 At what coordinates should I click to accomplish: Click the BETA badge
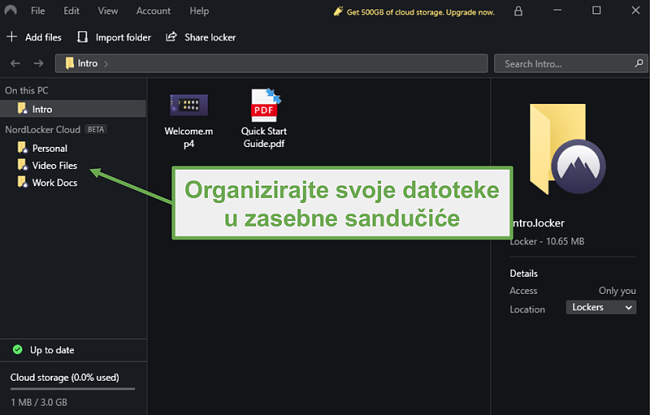tap(96, 129)
